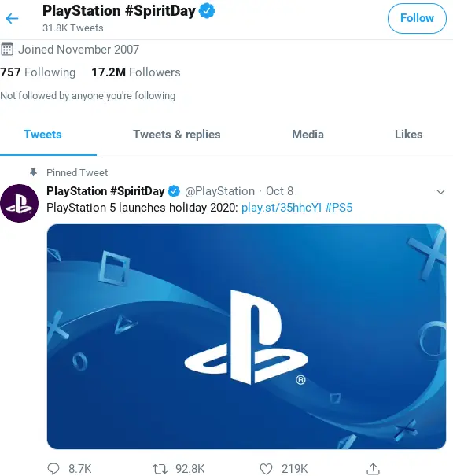This screenshot has height=476, width=453.
Task: Open the play.st/35hhcYI link
Action: coord(282,208)
